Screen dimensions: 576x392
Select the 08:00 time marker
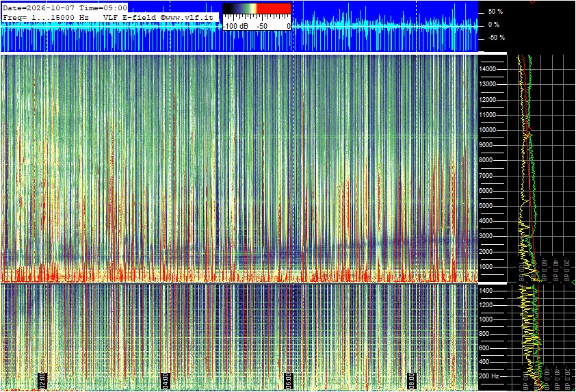point(411,380)
